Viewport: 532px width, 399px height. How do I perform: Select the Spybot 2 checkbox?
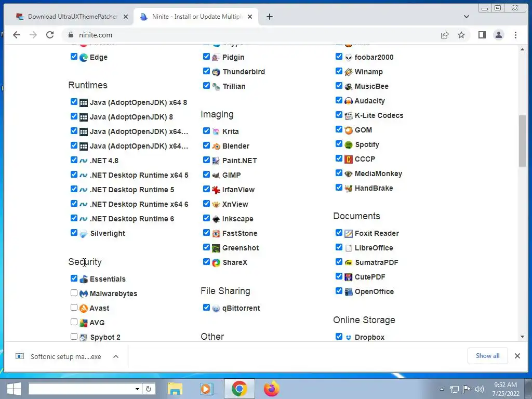(x=74, y=337)
